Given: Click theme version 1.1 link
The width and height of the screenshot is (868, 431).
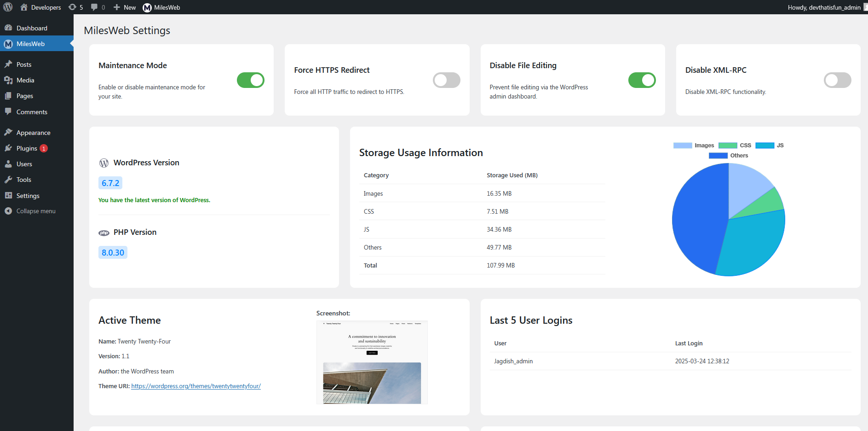Looking at the screenshot, I should pyautogui.click(x=125, y=356).
